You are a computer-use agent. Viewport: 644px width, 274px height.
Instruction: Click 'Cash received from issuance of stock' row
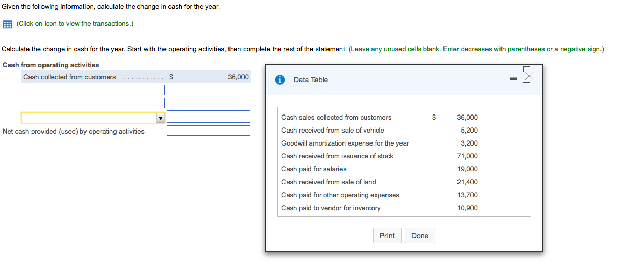pyautogui.click(x=404, y=156)
